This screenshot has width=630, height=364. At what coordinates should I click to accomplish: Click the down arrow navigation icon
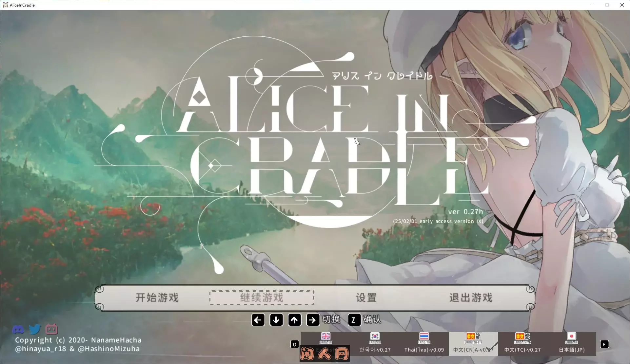pos(276,320)
